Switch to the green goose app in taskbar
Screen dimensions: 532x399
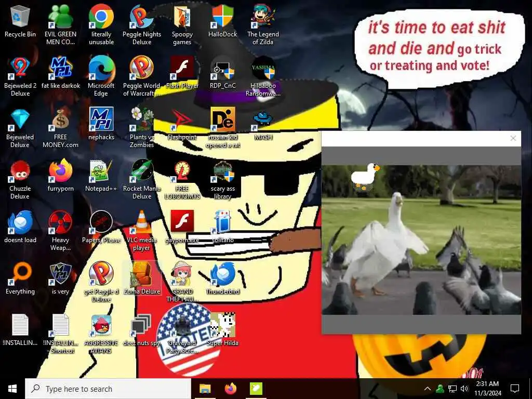point(256,389)
